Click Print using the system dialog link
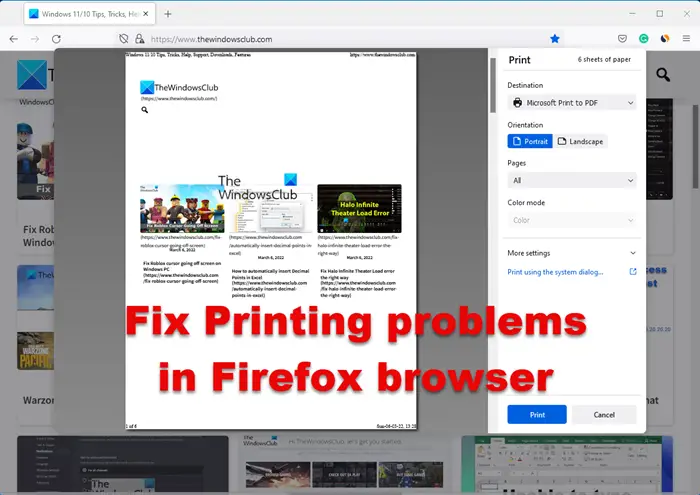This screenshot has height=495, width=700. click(x=555, y=272)
